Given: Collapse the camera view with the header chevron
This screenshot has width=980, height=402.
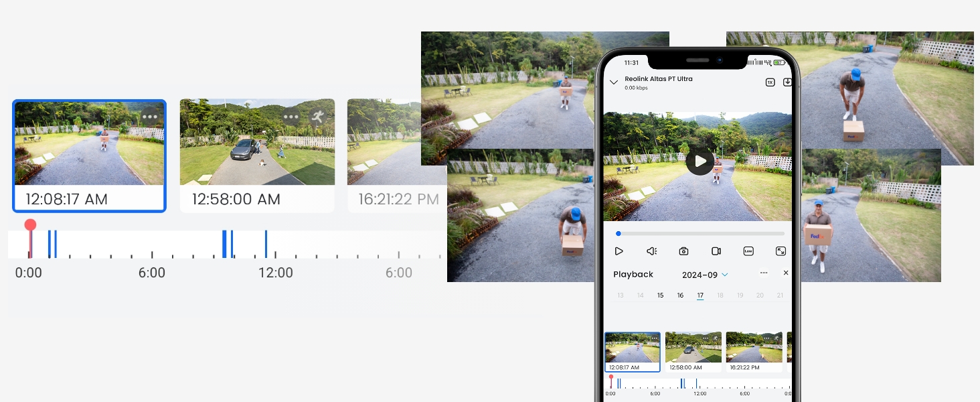Looking at the screenshot, I should click(613, 82).
